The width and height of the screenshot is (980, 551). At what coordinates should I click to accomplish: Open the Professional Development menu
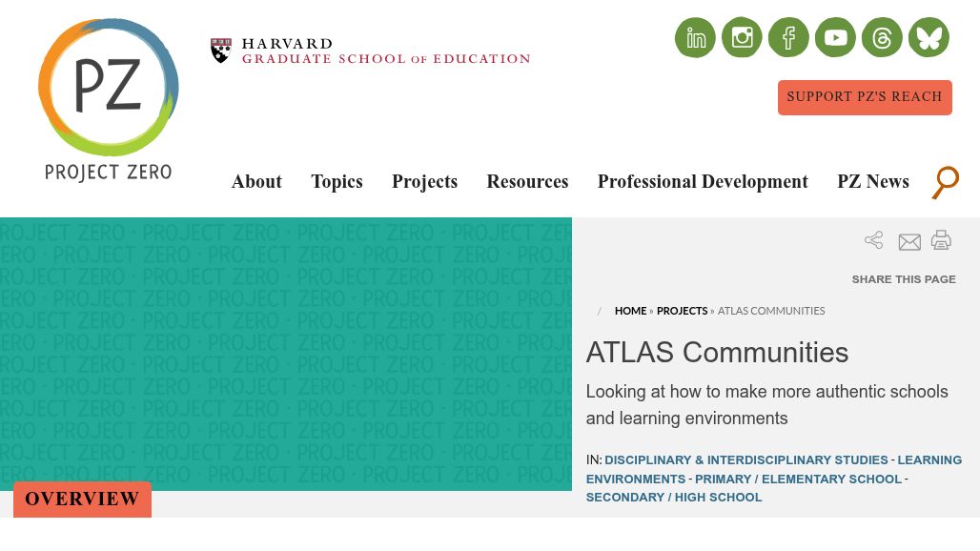point(703,182)
